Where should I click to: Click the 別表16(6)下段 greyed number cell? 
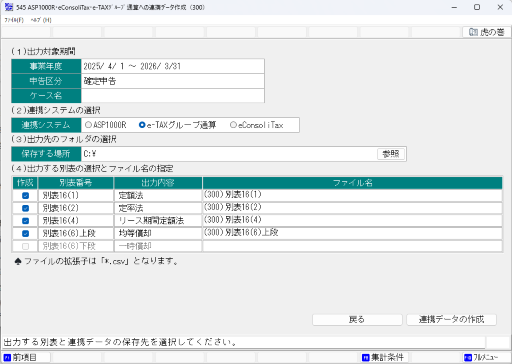coord(76,246)
